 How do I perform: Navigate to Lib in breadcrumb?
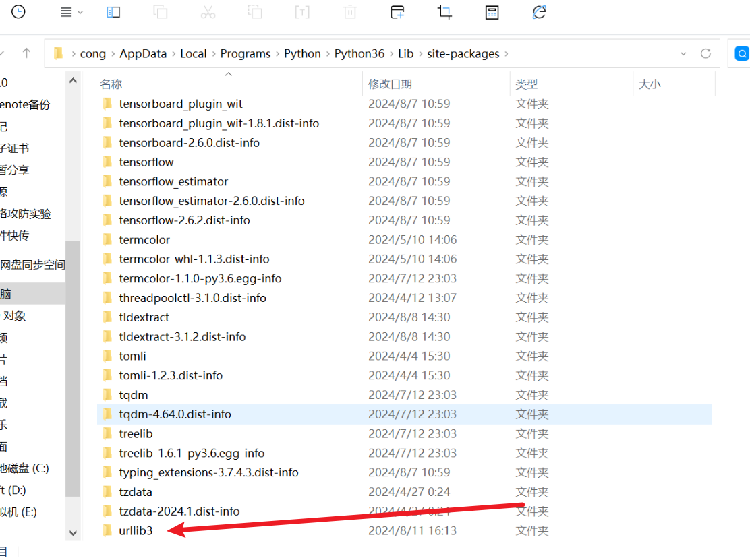coord(405,53)
